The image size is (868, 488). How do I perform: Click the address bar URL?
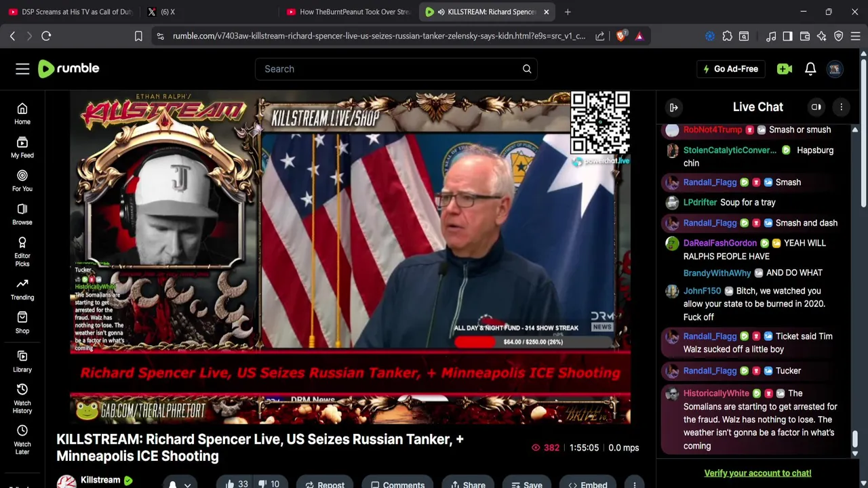point(378,36)
